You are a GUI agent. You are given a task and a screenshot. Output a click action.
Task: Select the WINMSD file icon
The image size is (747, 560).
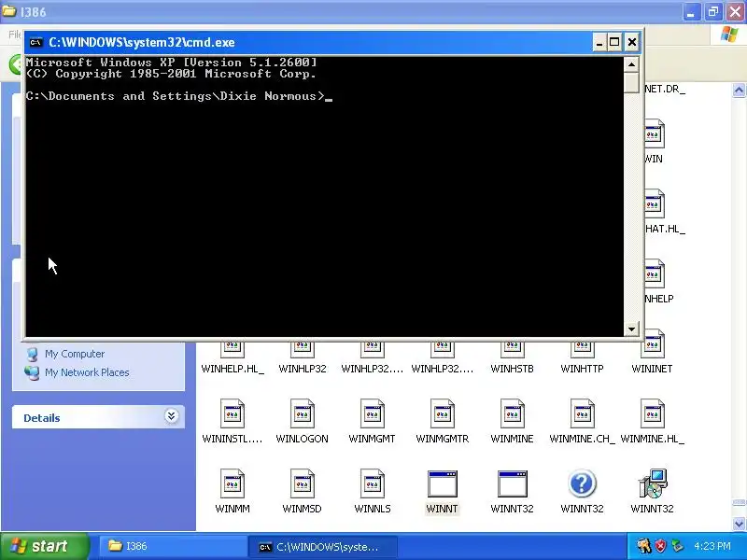(303, 483)
